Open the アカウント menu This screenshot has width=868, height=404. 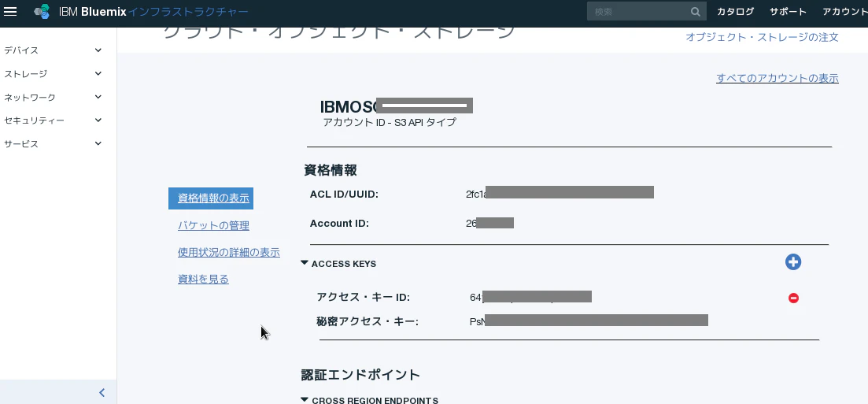click(844, 12)
